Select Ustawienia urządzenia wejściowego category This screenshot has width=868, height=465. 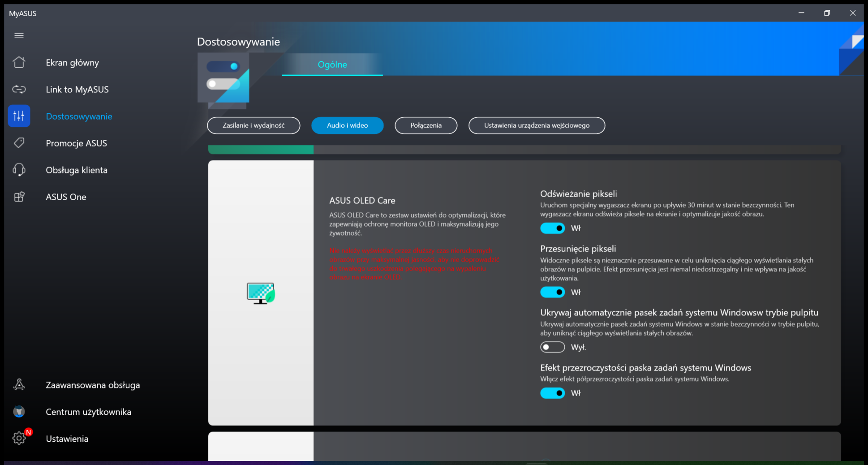click(x=537, y=125)
